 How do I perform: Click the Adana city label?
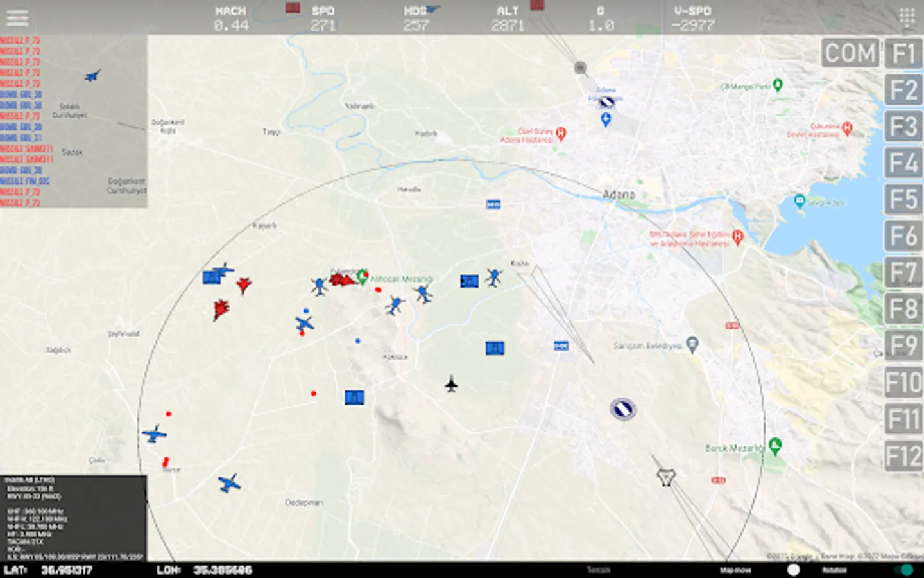pos(619,194)
